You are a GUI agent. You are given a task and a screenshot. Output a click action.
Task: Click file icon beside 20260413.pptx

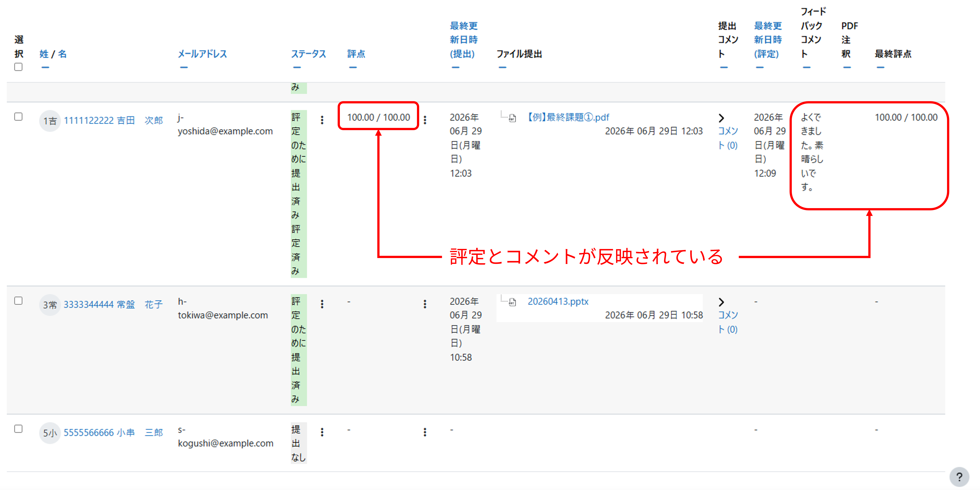[512, 302]
